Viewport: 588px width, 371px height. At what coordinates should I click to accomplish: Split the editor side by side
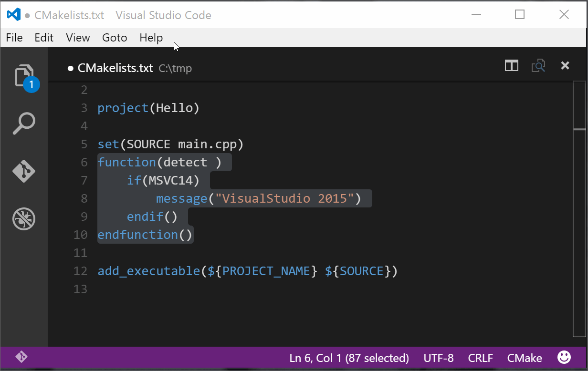[512, 66]
